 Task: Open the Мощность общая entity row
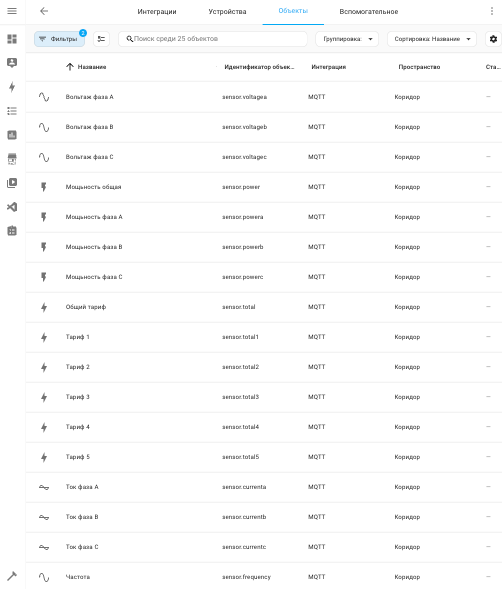(264, 187)
